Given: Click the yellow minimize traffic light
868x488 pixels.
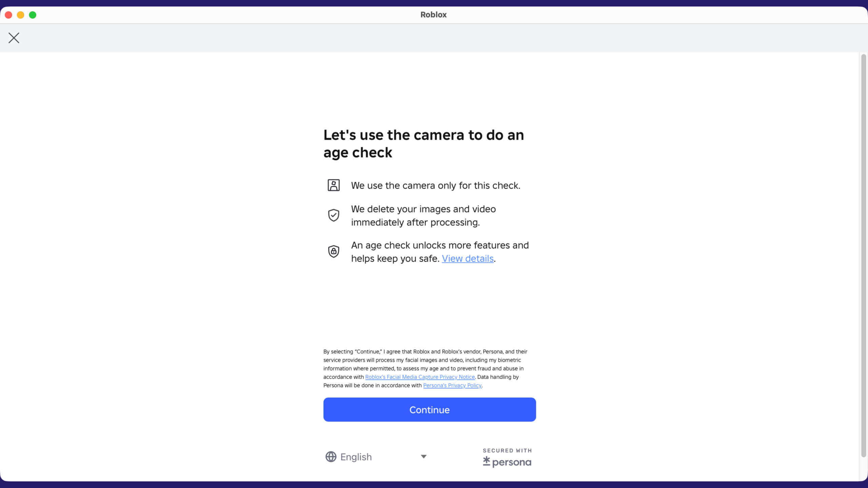Looking at the screenshot, I should click(21, 15).
